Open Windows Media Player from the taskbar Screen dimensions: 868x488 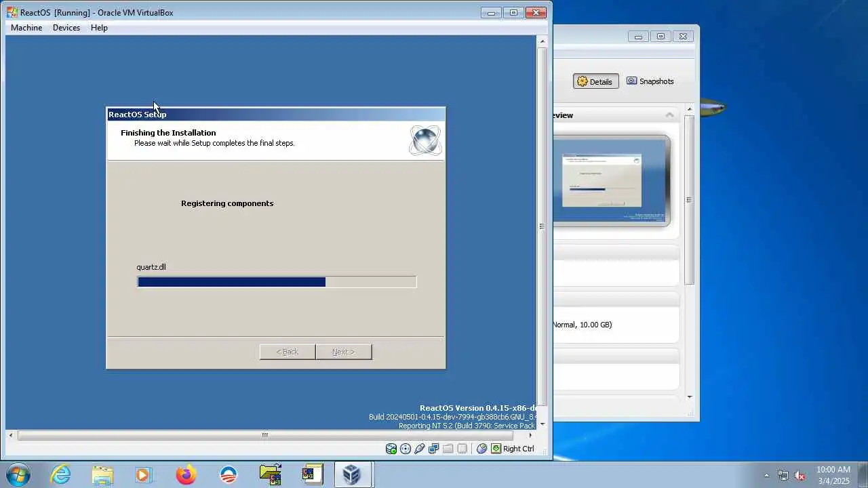144,474
